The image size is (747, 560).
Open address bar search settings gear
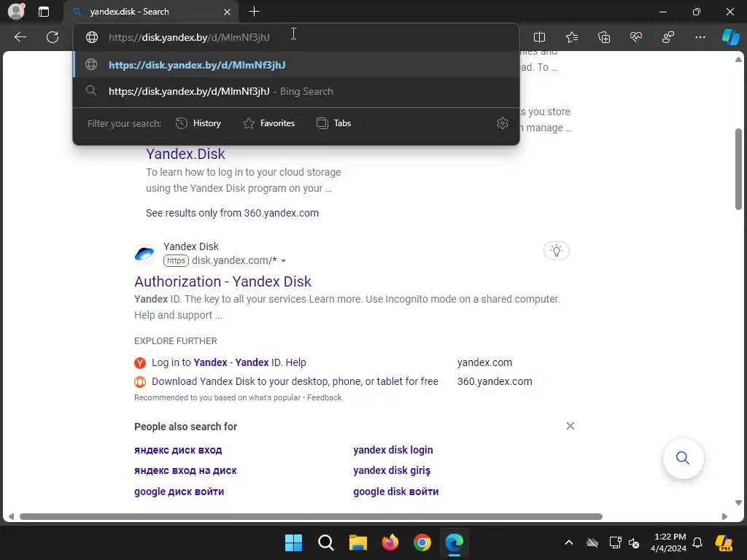(x=502, y=123)
